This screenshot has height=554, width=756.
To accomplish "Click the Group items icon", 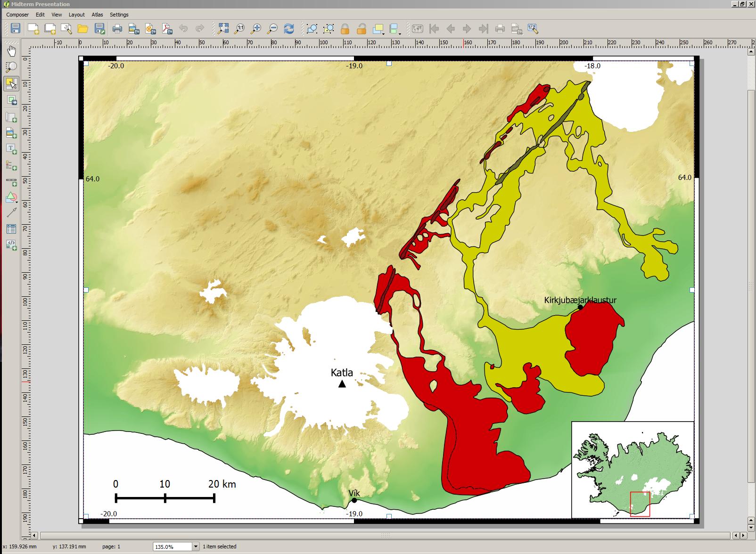I will click(x=312, y=29).
